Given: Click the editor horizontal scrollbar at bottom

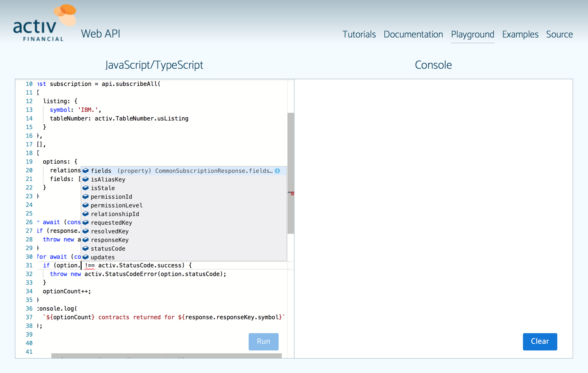Looking at the screenshot, I should [166, 356].
